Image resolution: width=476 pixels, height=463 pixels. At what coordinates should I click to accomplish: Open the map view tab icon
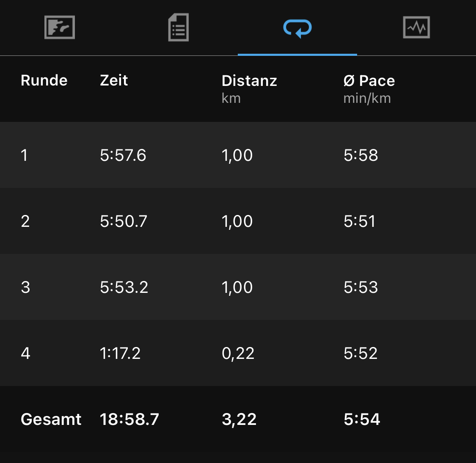(60, 28)
